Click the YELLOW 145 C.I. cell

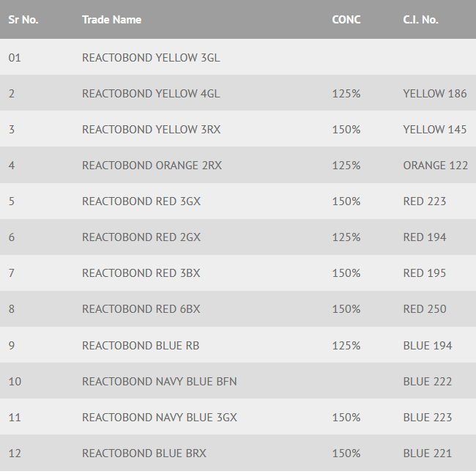point(434,130)
